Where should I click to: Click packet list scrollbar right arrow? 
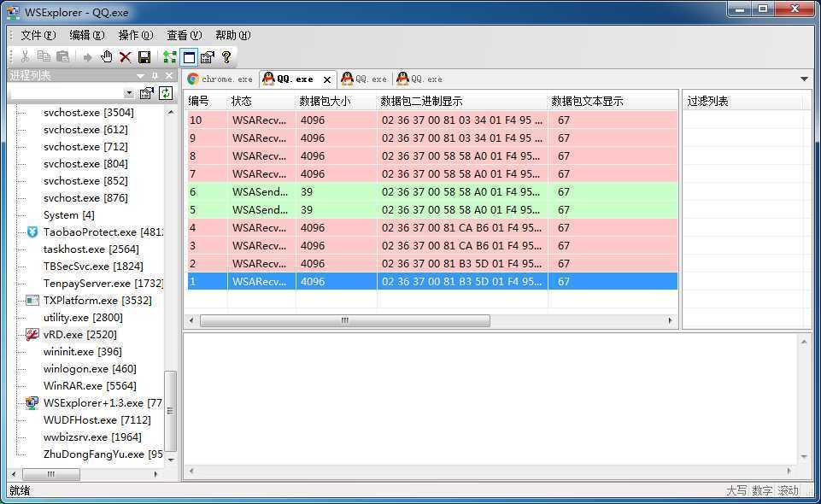(x=670, y=320)
